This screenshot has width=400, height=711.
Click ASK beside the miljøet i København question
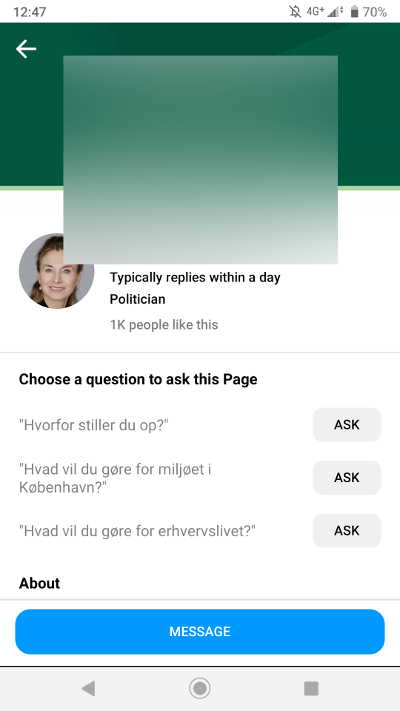coord(347,477)
